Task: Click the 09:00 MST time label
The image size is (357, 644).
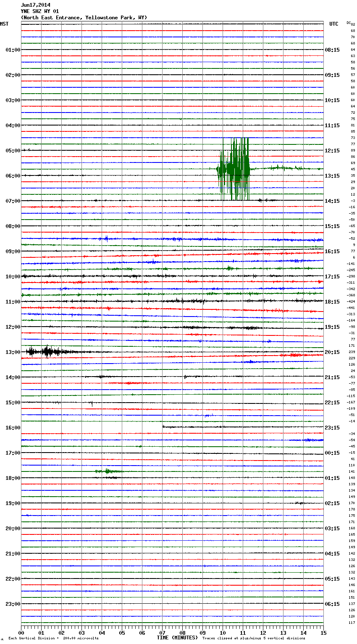Action: tap(13, 251)
